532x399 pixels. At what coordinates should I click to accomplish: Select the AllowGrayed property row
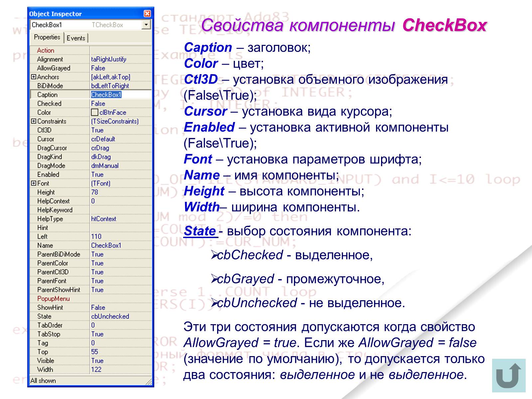[x=90, y=68]
